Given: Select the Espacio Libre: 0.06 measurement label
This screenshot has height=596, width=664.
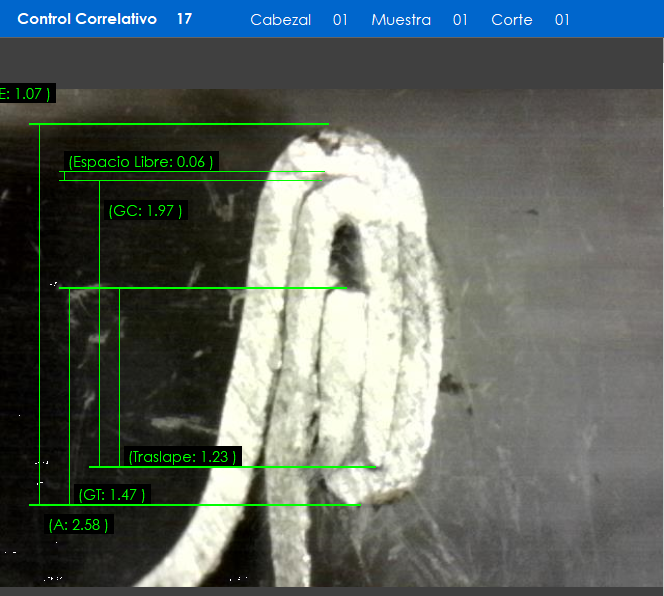Looking at the screenshot, I should [x=140, y=162].
